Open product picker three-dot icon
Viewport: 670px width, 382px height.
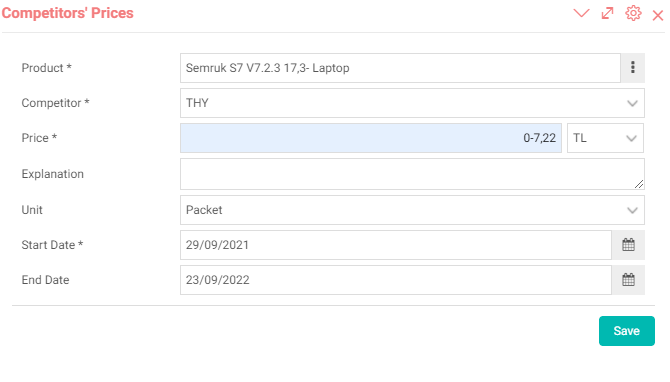(x=633, y=68)
